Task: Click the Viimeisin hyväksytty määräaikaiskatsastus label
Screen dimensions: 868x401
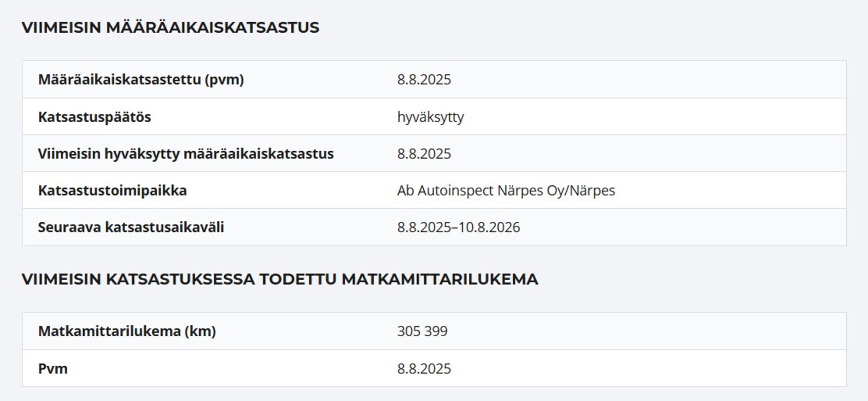Action: tap(185, 154)
